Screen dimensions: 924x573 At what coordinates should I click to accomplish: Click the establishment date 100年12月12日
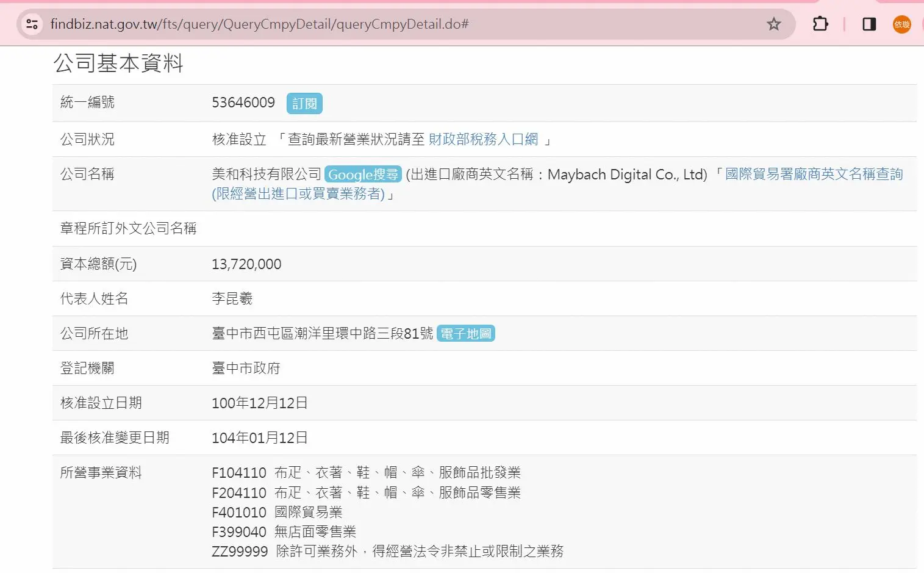[x=259, y=403]
